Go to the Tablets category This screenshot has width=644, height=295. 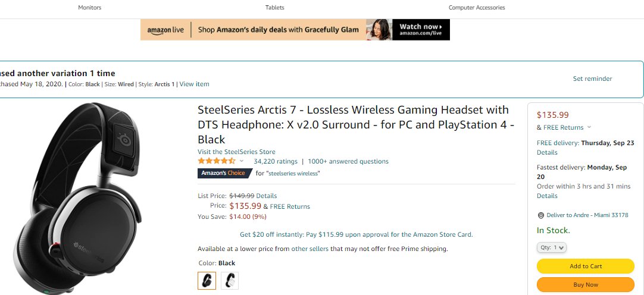pyautogui.click(x=275, y=8)
